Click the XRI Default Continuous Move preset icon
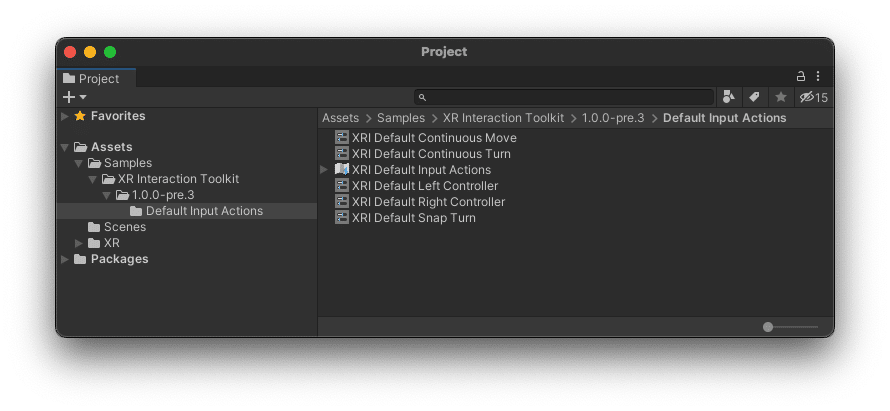 click(342, 138)
